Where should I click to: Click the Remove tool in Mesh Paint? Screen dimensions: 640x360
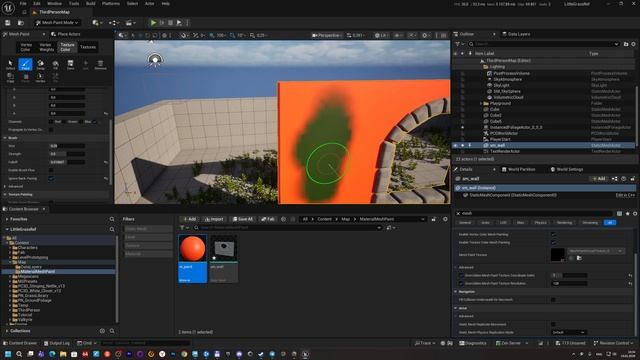tap(100, 64)
